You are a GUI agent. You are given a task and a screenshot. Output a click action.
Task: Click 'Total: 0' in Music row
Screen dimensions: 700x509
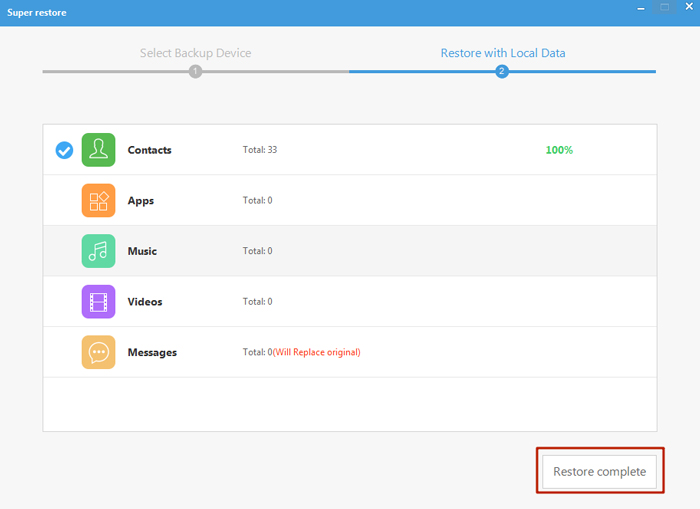pyautogui.click(x=257, y=251)
